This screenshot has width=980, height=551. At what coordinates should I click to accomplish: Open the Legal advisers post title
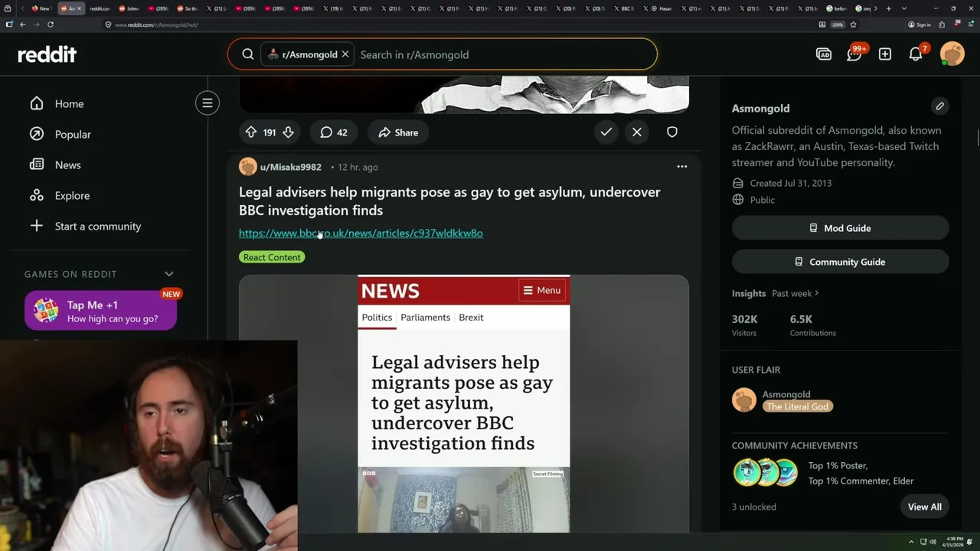pos(449,201)
